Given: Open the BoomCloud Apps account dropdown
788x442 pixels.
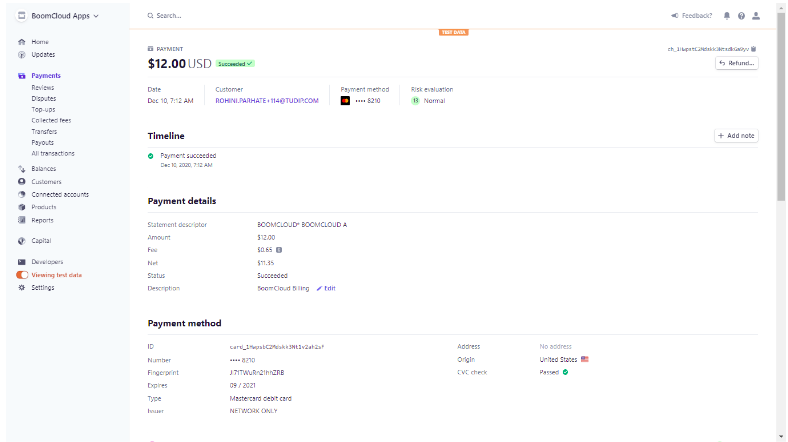Looking at the screenshot, I should pyautogui.click(x=58, y=16).
